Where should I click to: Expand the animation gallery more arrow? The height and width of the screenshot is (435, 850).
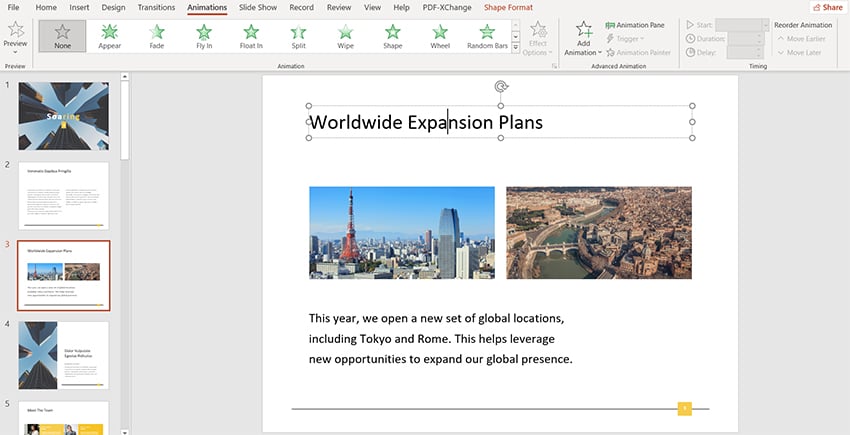(516, 49)
